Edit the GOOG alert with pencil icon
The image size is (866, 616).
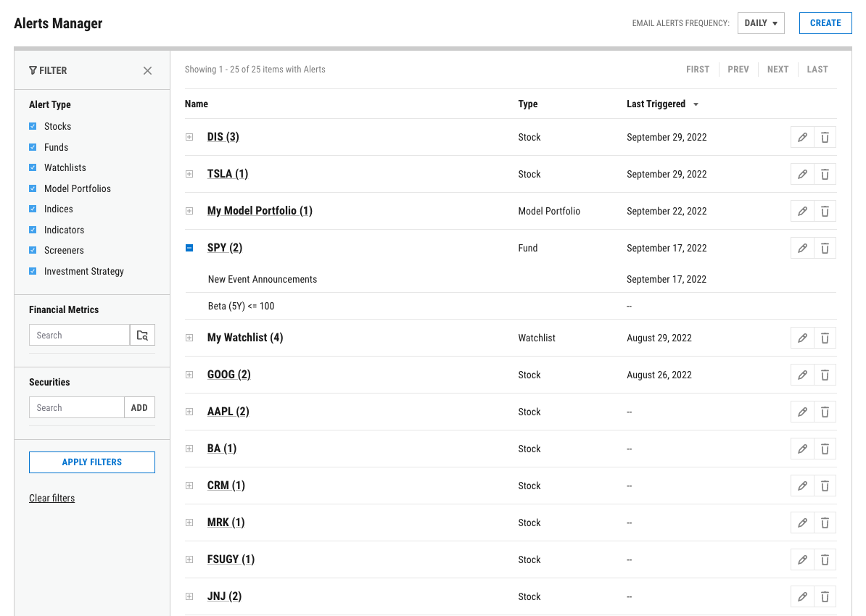pyautogui.click(x=802, y=375)
